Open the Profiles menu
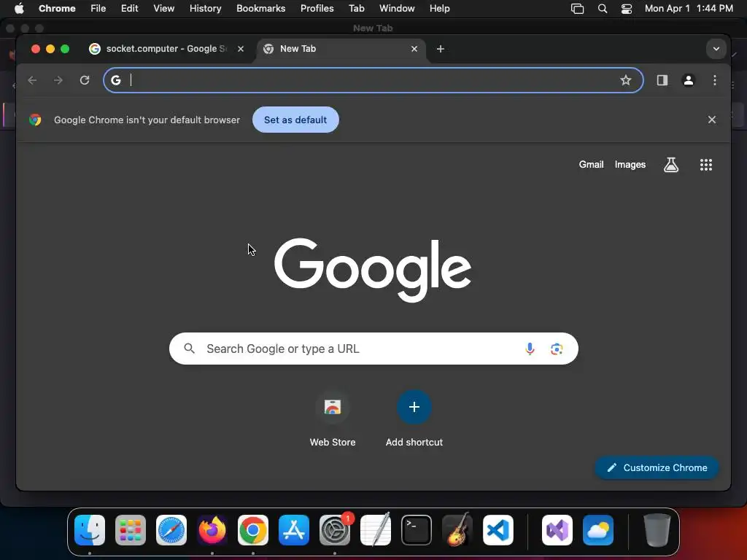The height and width of the screenshot is (560, 747). tap(317, 8)
